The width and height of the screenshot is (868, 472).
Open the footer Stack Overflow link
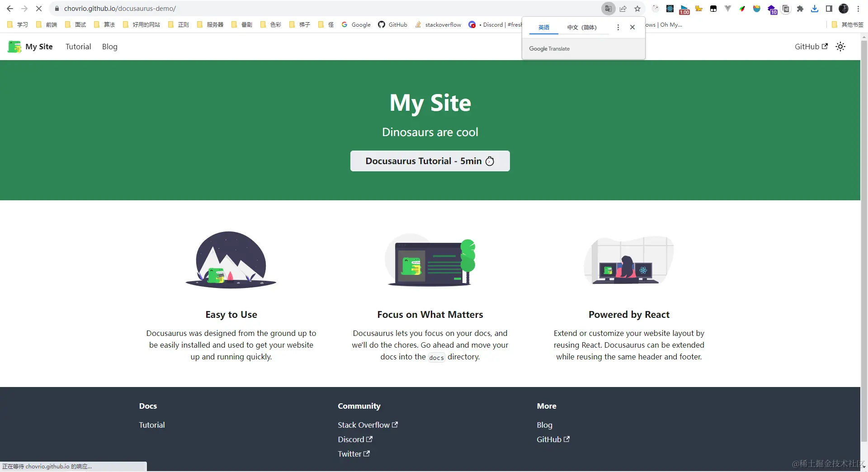[368, 425]
